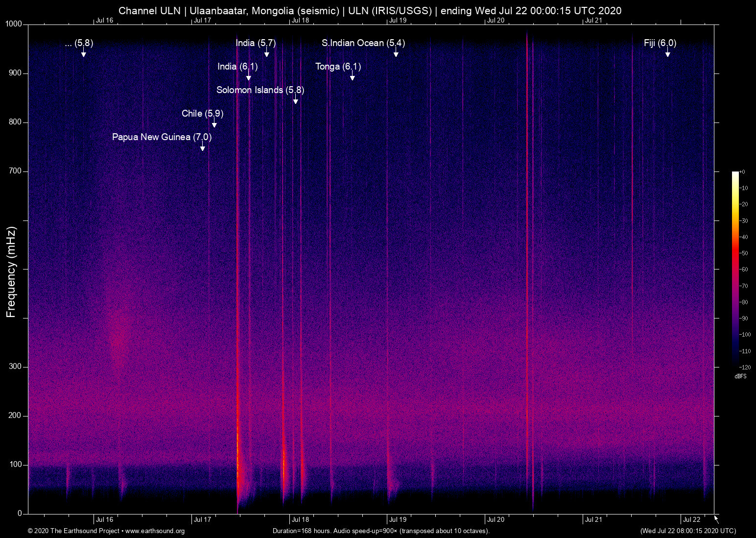Image resolution: width=756 pixels, height=538 pixels.
Task: Click the Papua New Guinea (7.0) label
Action: click(x=162, y=137)
